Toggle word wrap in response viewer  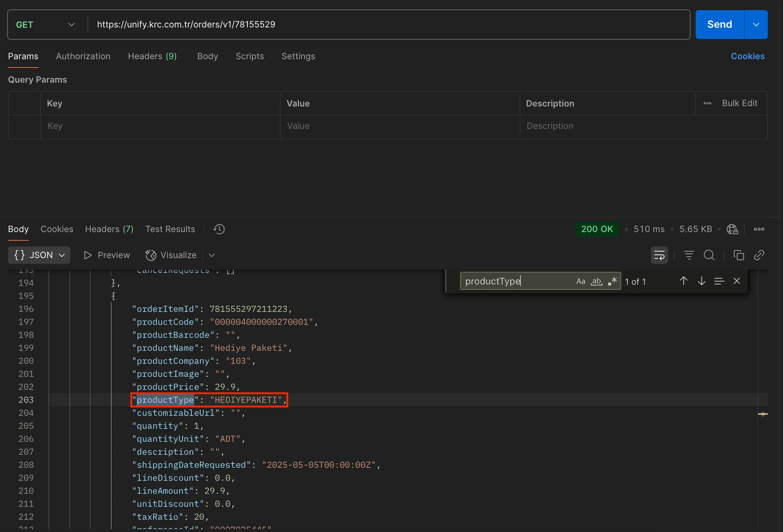coord(659,255)
